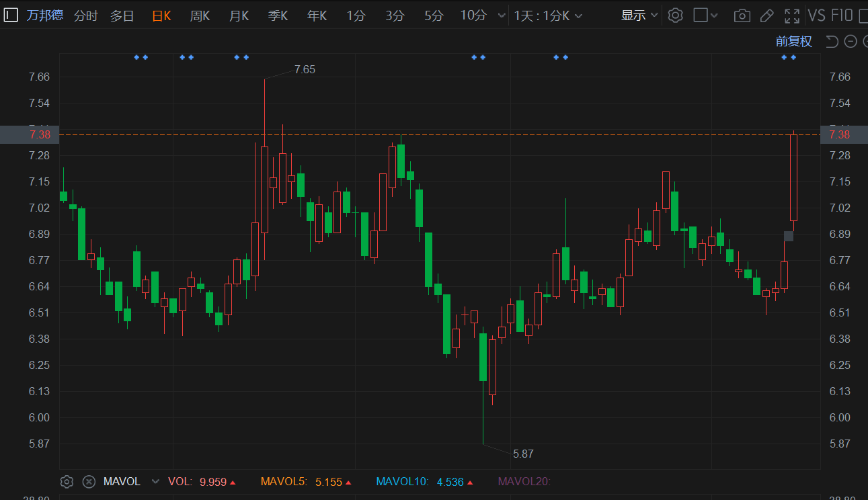Click the MAVOL5 5.155 value
The image size is (868, 500).
click(x=329, y=482)
